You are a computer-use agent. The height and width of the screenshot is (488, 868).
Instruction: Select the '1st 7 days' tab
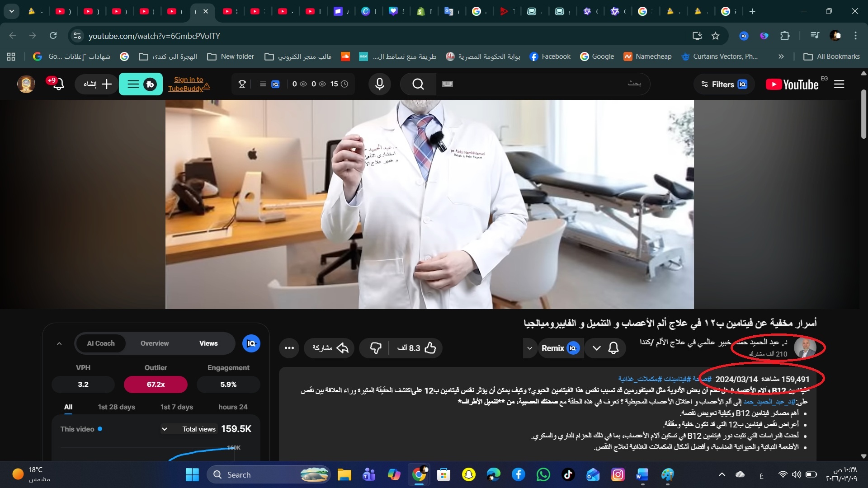click(x=176, y=407)
